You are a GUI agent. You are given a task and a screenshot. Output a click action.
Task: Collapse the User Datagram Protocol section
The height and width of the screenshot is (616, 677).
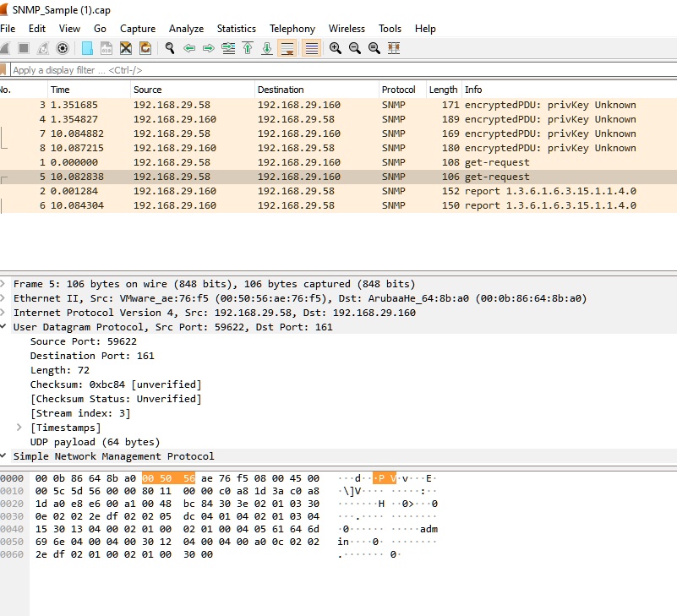(x=8, y=326)
